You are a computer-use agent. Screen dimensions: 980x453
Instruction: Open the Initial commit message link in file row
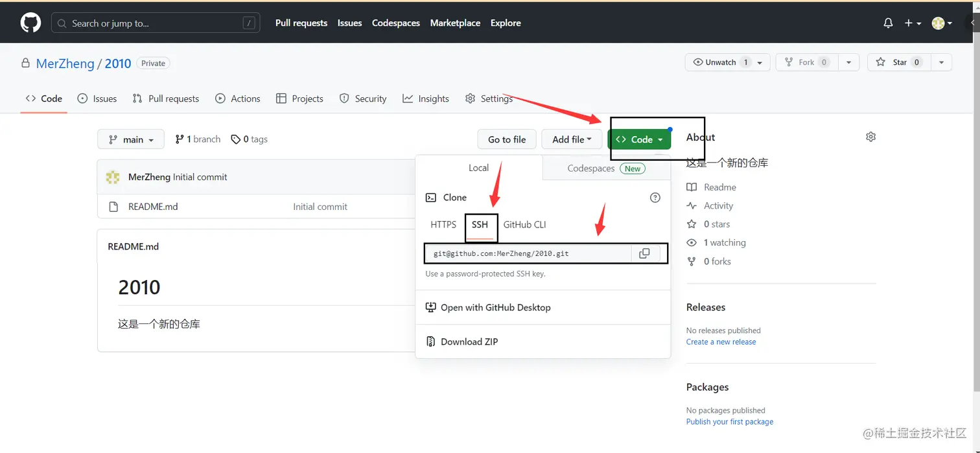pos(320,207)
